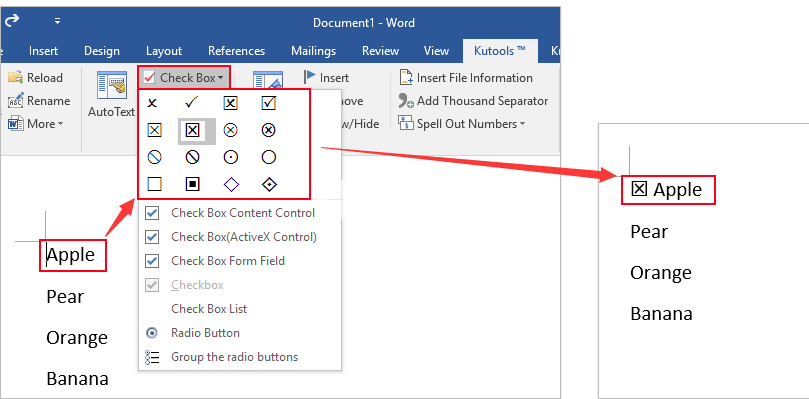Image resolution: width=809 pixels, height=399 pixels.
Task: Click Pear in the right document
Action: (x=649, y=232)
